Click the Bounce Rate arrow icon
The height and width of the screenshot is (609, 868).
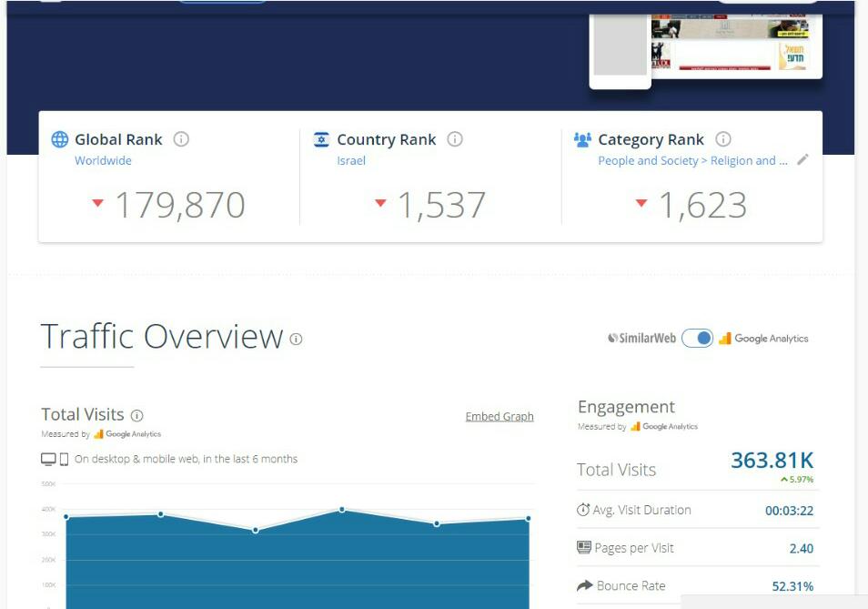click(584, 585)
